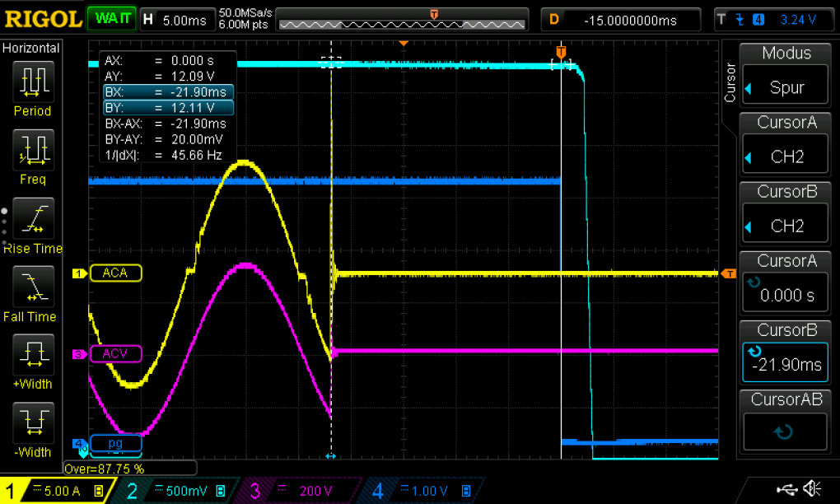
Task: Select the Period measurement icon
Action: click(33, 82)
